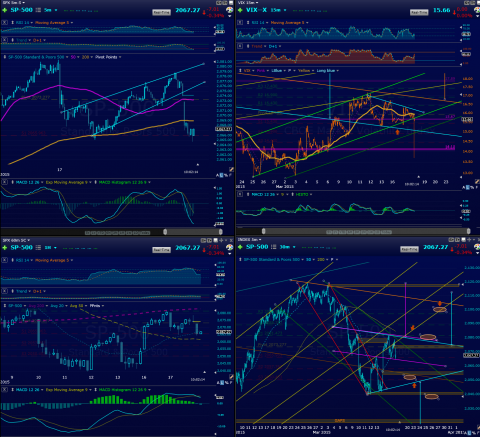
Task: Click Real-Time button in SP-500 30m panel
Action: [x=409, y=249]
